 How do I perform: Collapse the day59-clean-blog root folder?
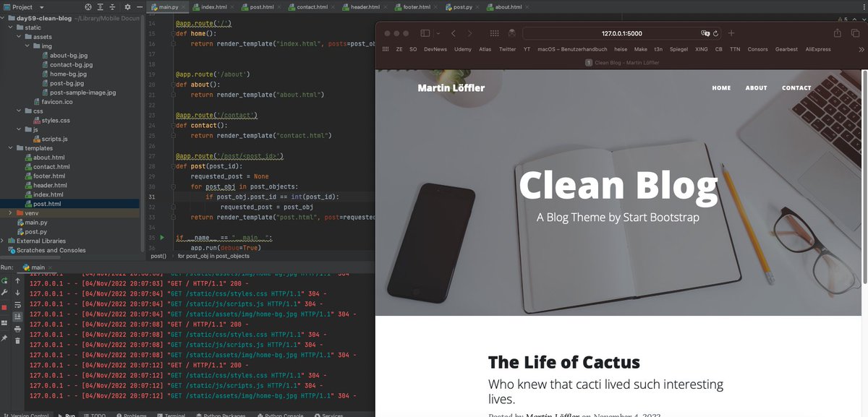pyautogui.click(x=4, y=18)
